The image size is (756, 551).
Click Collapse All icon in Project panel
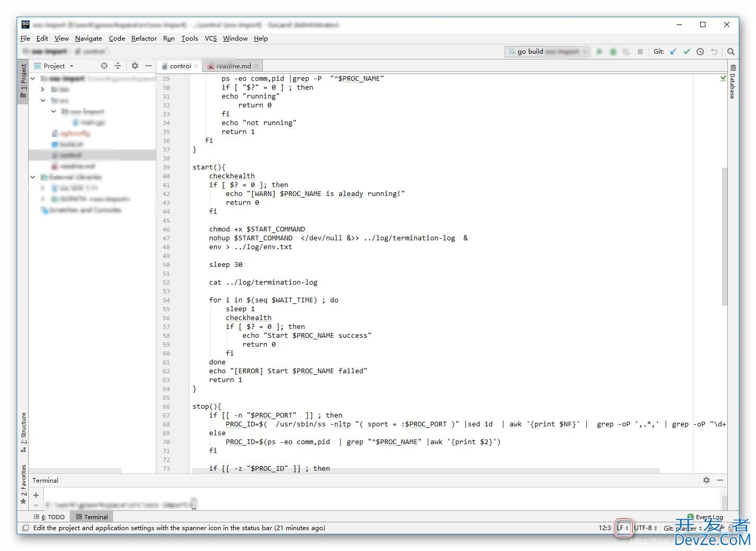click(x=118, y=66)
